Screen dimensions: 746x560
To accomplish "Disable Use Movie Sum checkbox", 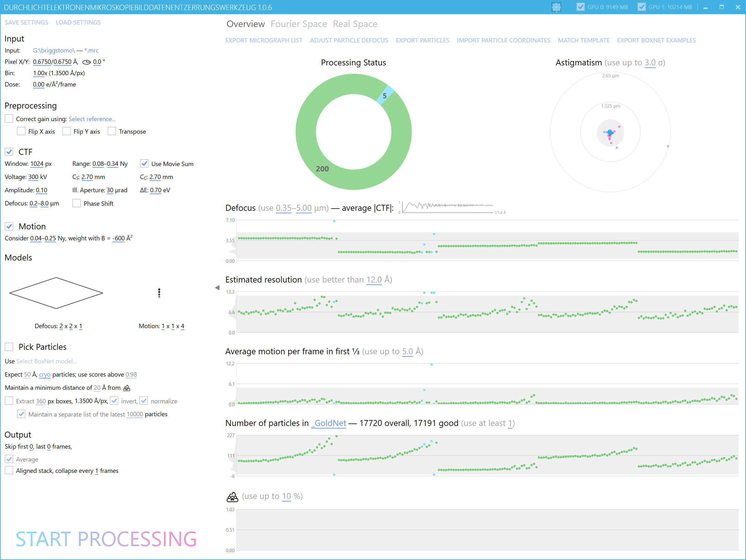I will point(144,164).
